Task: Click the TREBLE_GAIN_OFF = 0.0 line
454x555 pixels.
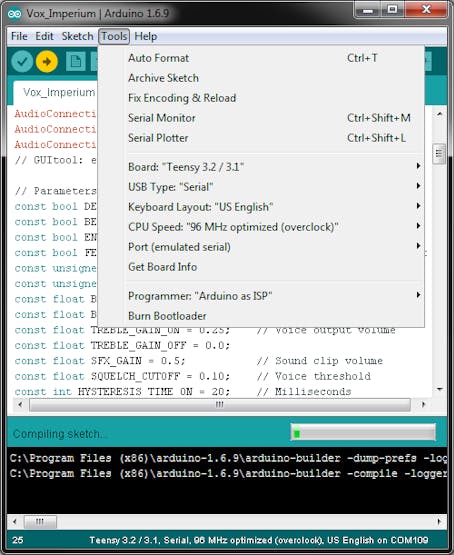Action: [x=122, y=345]
